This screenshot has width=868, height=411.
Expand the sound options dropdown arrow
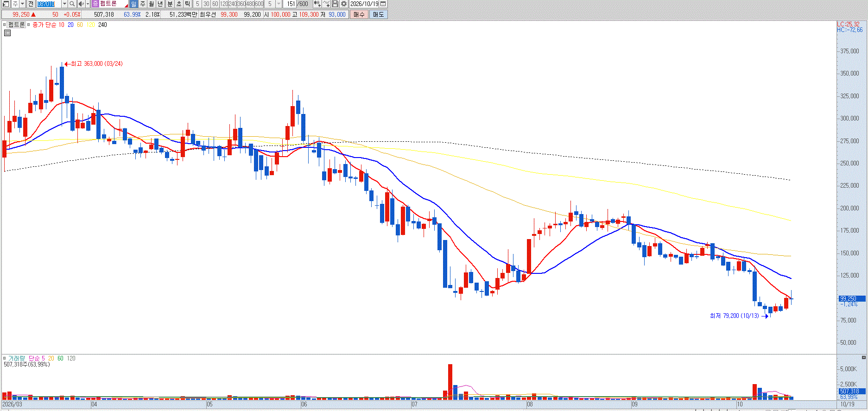tap(88, 4)
